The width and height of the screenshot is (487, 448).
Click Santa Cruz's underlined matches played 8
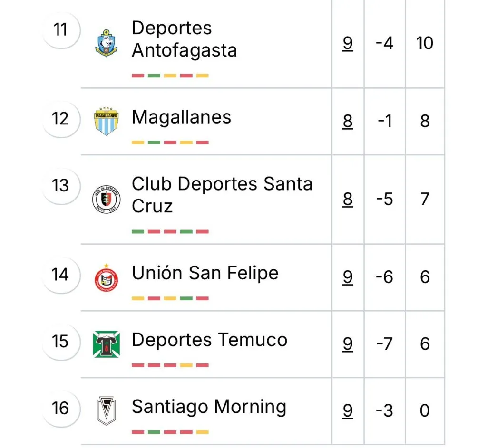tap(348, 199)
